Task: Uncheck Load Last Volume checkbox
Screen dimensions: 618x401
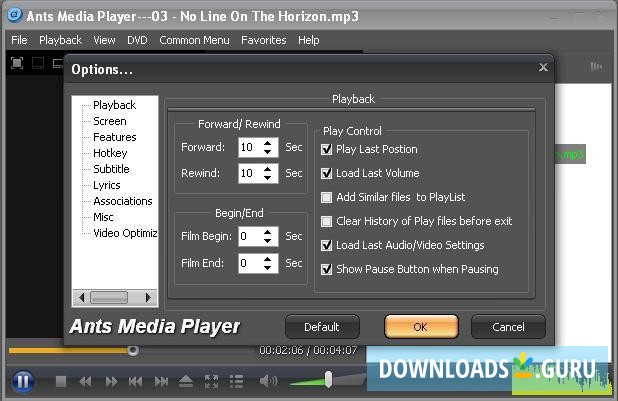Action: click(326, 173)
